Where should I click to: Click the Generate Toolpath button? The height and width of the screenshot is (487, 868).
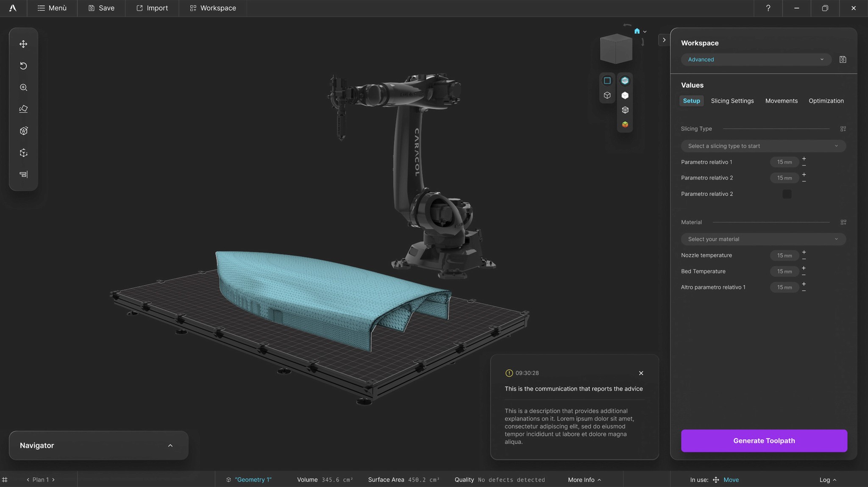point(764,441)
